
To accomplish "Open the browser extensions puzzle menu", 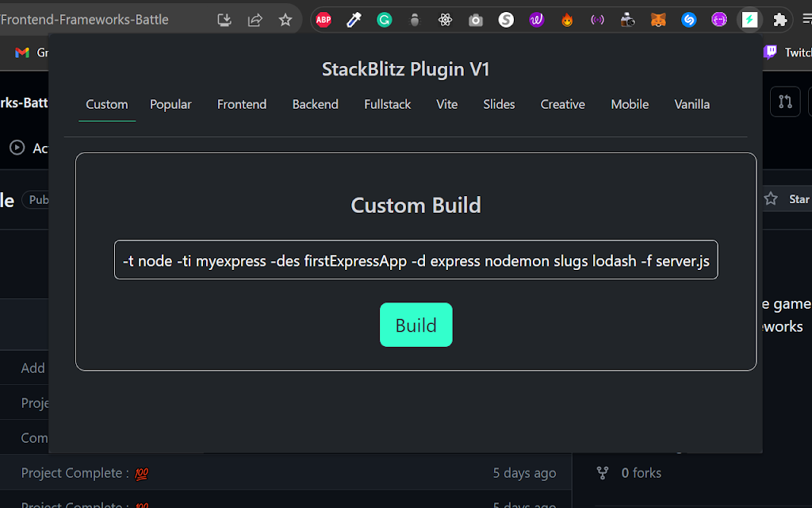I will tap(780, 20).
